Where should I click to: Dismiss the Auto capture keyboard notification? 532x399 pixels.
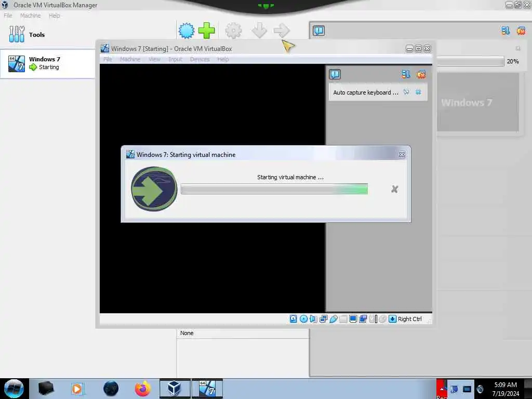tap(418, 92)
